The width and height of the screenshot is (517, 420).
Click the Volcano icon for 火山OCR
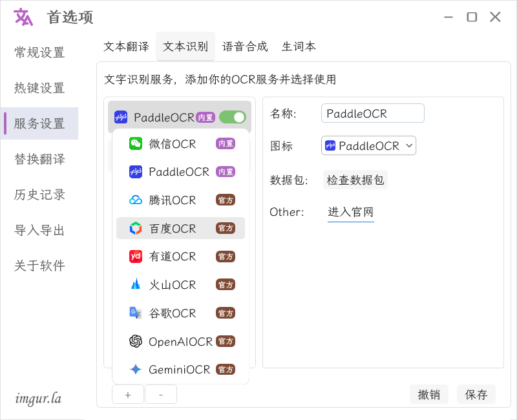tap(136, 284)
